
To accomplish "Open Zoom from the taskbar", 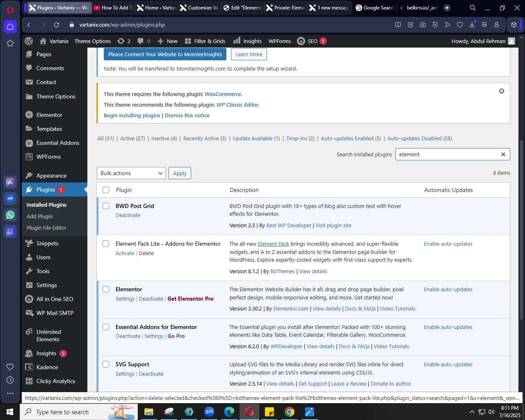I will click(x=209, y=411).
